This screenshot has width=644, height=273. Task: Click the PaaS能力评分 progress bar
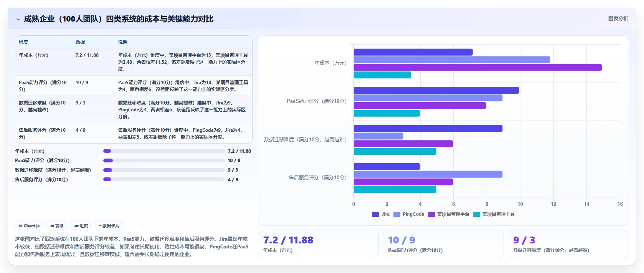[164, 160]
